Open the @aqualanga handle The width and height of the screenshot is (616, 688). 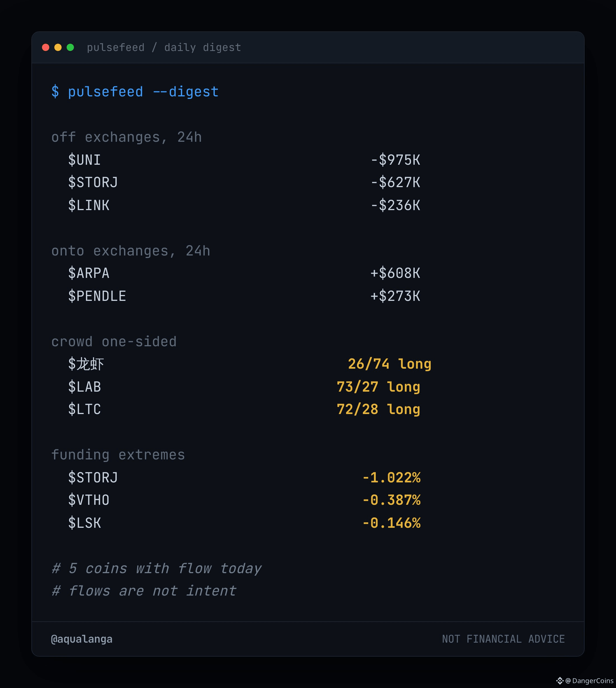click(81, 639)
